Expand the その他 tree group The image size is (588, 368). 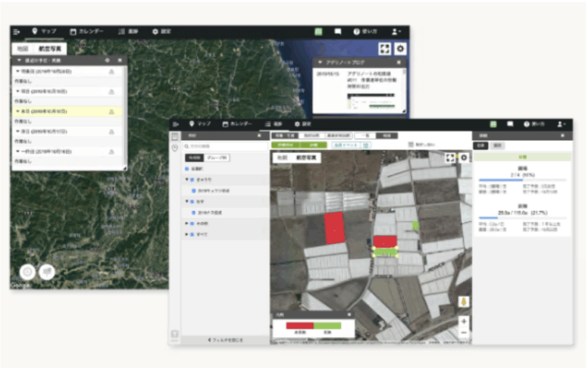pos(187,223)
